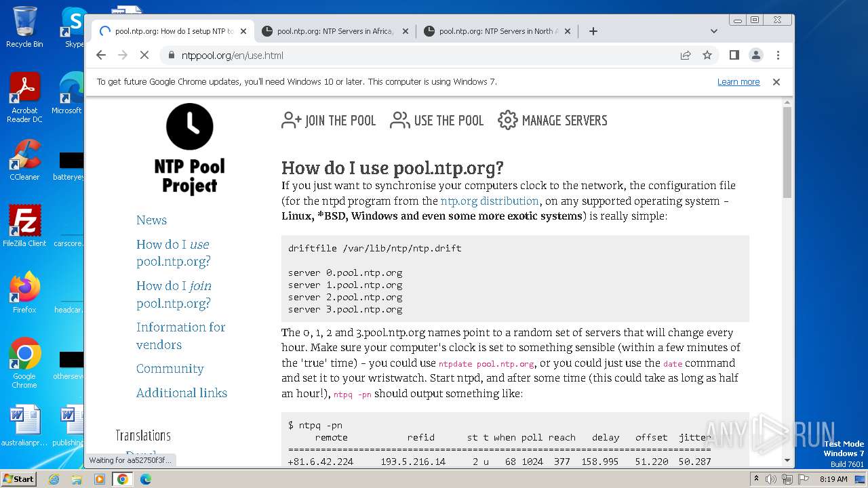Open the tab search dropdown
This screenshot has height=488, width=868.
pos(714,31)
